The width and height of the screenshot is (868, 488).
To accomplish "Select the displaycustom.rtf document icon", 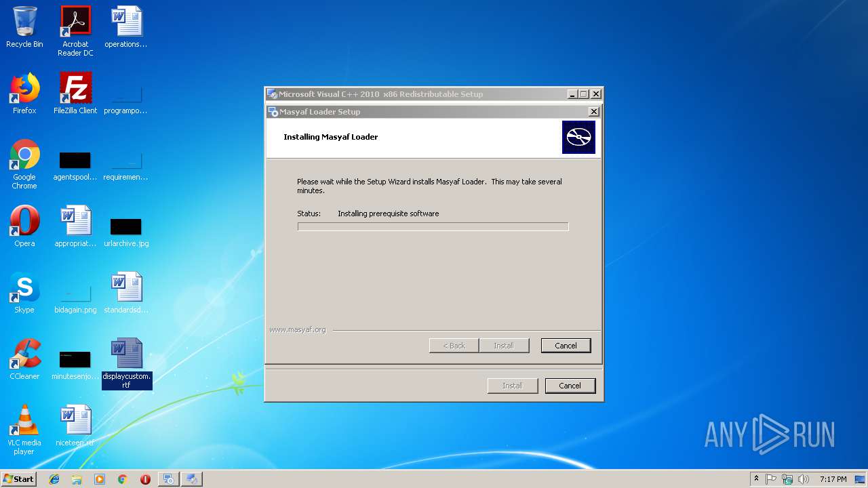I will [127, 363].
